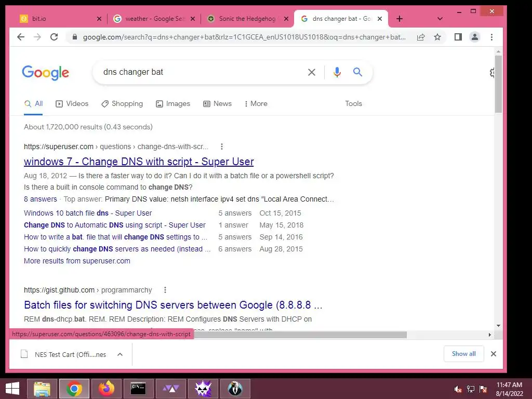
Task: Click the '8 answers' link
Action: 41,199
